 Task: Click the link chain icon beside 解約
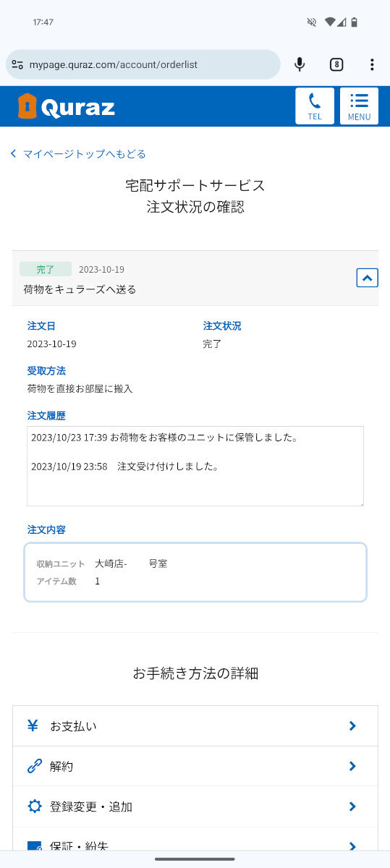point(34,766)
